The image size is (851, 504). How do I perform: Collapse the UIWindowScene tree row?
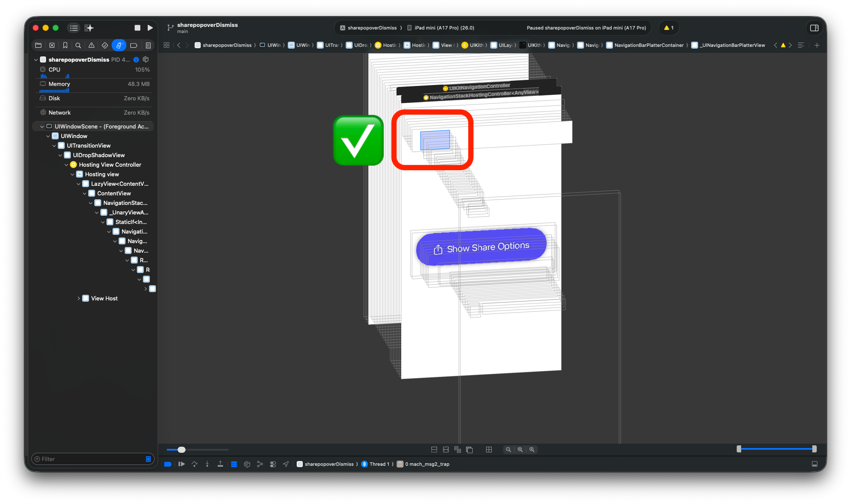(42, 127)
